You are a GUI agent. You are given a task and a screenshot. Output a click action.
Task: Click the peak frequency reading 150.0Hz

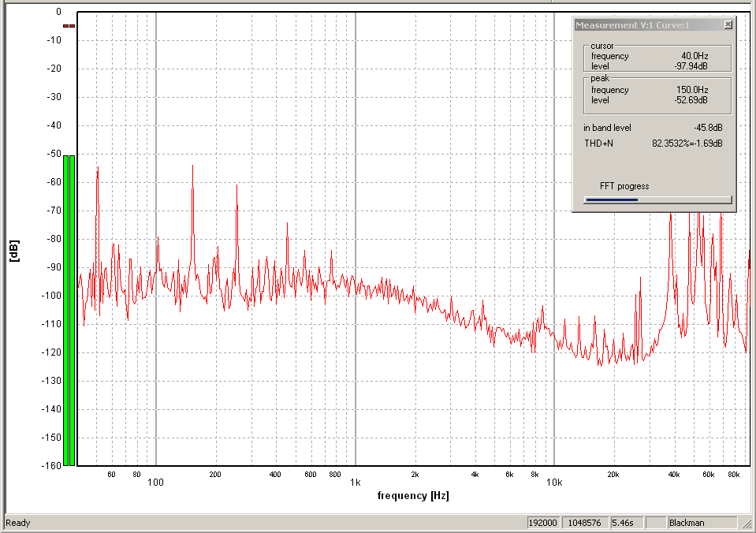[691, 90]
